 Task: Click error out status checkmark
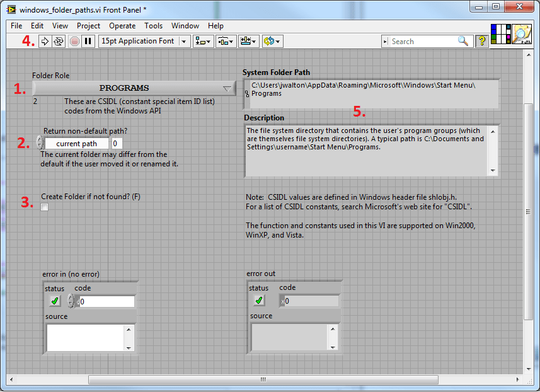tap(259, 301)
